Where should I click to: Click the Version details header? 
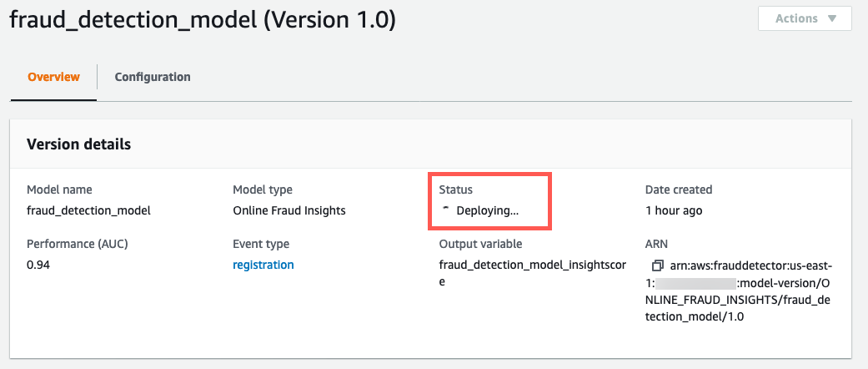pos(78,144)
